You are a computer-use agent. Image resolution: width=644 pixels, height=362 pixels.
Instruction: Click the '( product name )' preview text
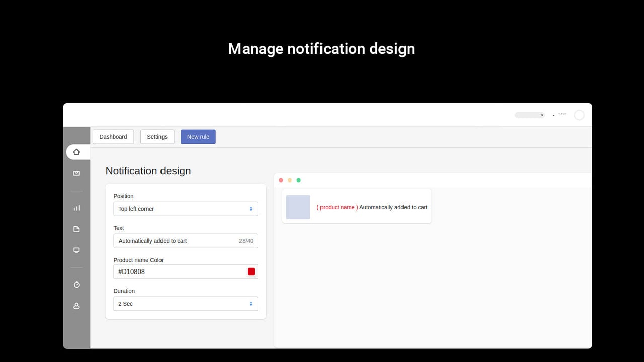(337, 207)
